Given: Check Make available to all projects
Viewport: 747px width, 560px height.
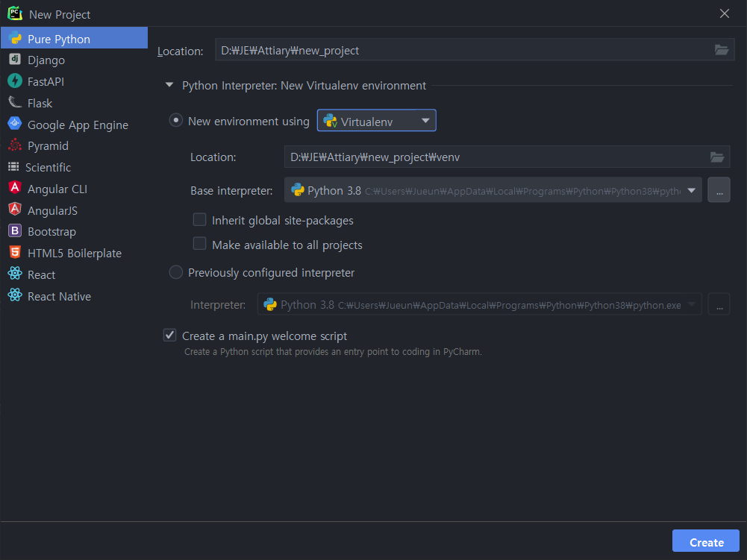Looking at the screenshot, I should coord(199,244).
